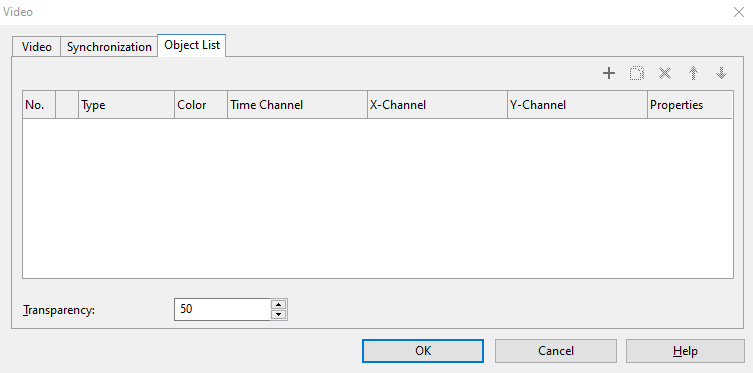This screenshot has width=753, height=373.
Task: Open Help for this dialog
Action: 685,351
